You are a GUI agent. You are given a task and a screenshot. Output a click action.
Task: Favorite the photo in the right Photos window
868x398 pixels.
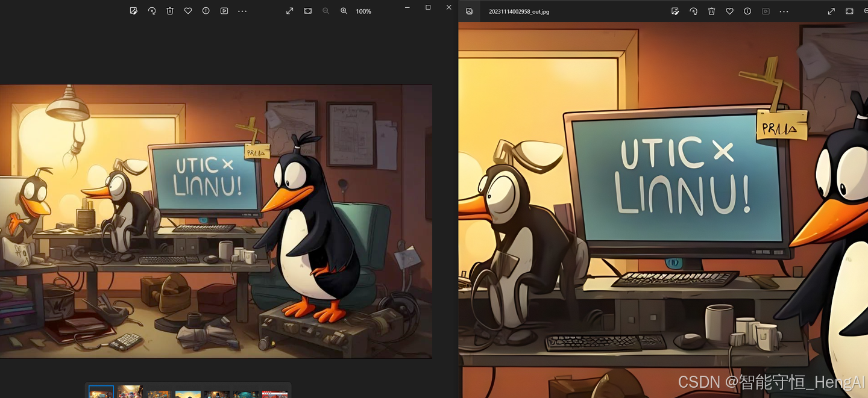tap(730, 11)
